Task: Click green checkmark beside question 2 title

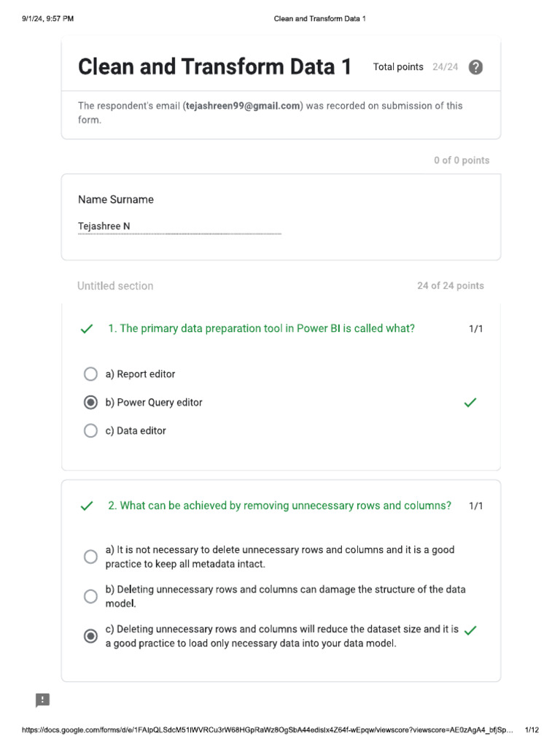Action: click(x=87, y=506)
